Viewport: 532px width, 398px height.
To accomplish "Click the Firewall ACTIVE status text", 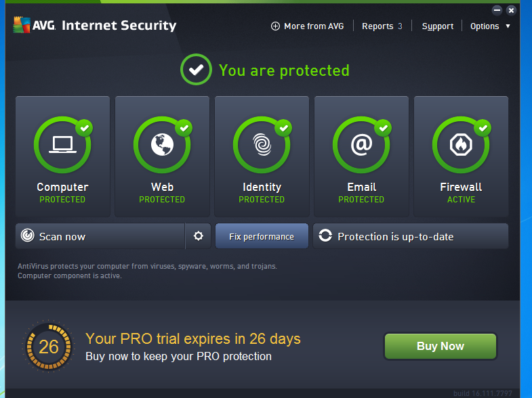I will point(461,200).
